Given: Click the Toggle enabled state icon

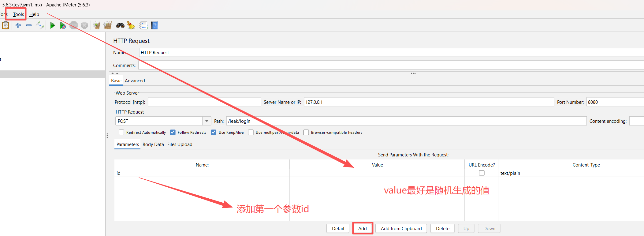Looking at the screenshot, I should point(40,25).
